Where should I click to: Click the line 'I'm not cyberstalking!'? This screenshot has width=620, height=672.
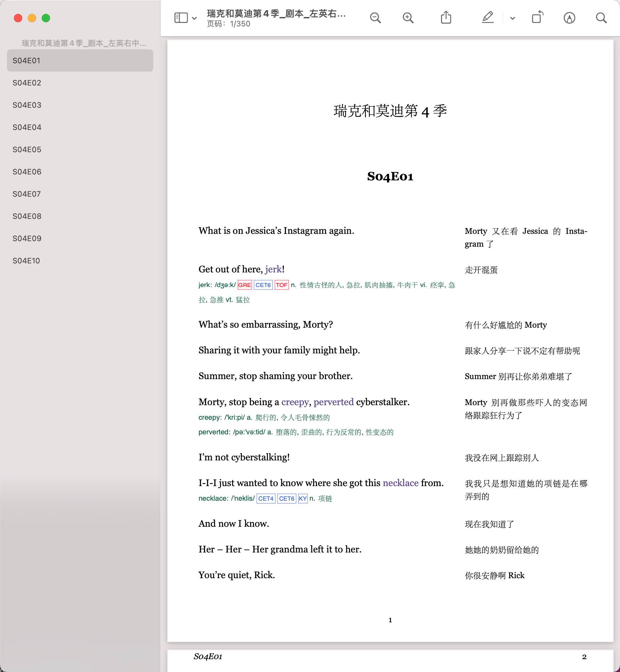point(244,457)
